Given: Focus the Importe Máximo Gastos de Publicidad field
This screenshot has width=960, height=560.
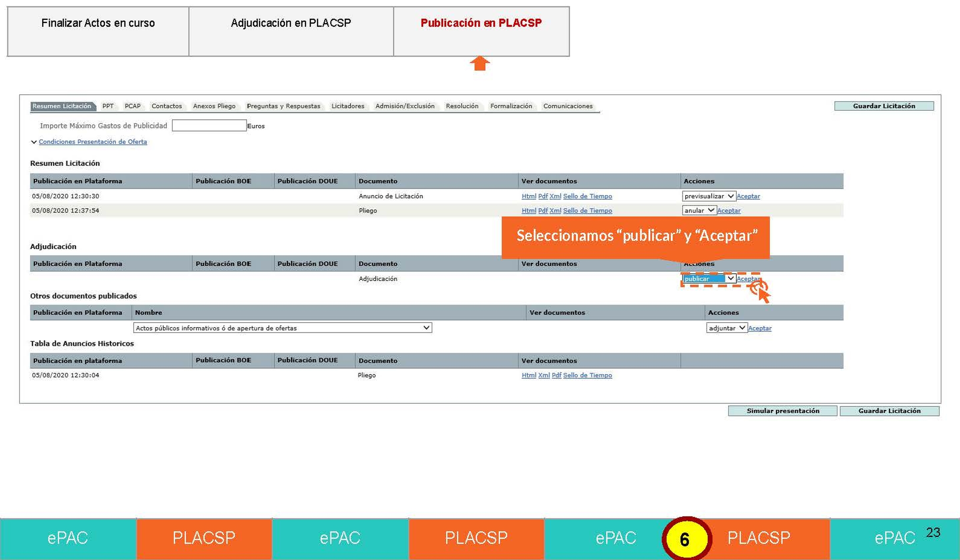Looking at the screenshot, I should (209, 126).
